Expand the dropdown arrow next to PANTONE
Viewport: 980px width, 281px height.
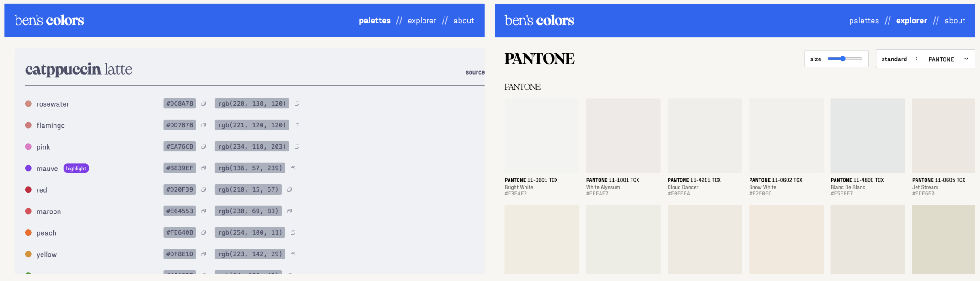pyautogui.click(x=966, y=59)
